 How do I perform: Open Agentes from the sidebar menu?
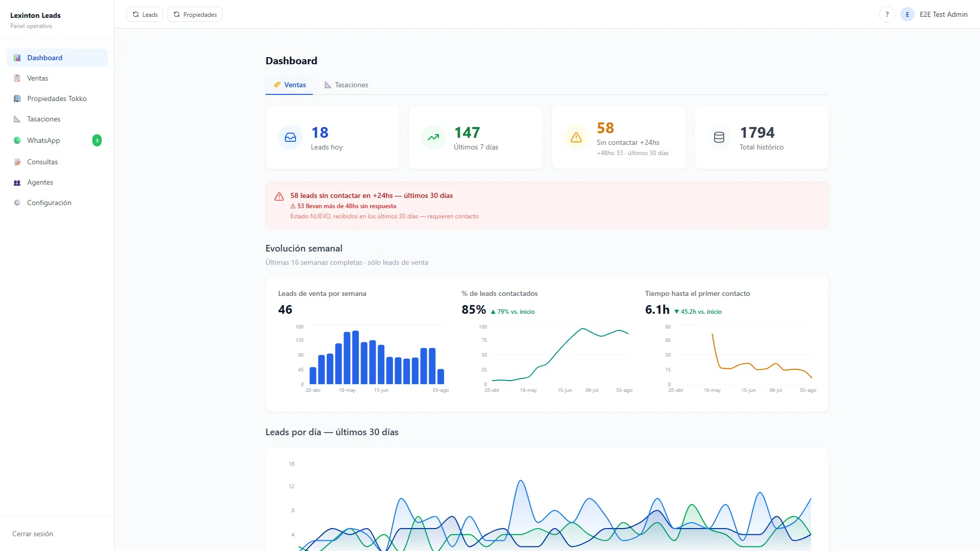pyautogui.click(x=57, y=182)
